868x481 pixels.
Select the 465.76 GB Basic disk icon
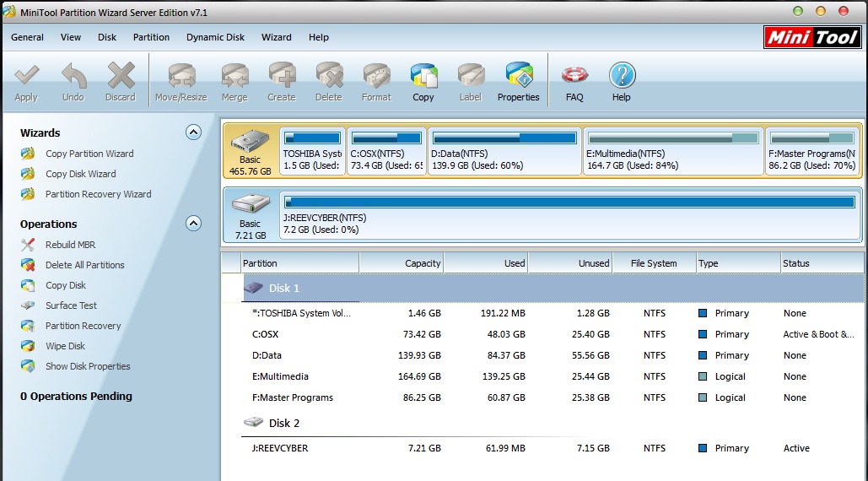coord(251,141)
